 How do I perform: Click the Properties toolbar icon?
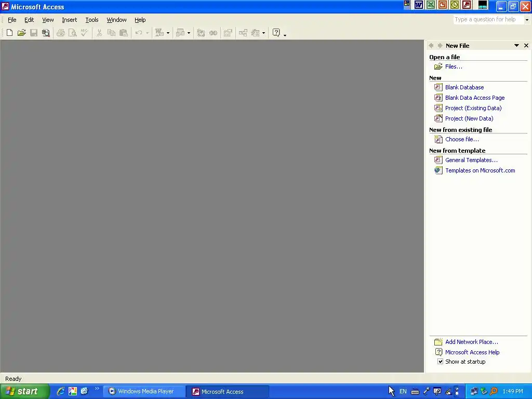[228, 33]
